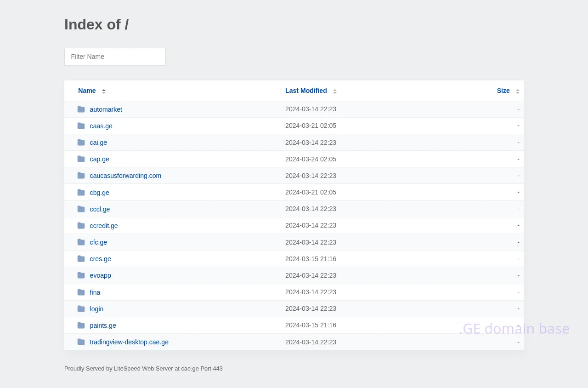Click the cfc.ge folder icon
The height and width of the screenshot is (388, 588).
coord(81,242)
